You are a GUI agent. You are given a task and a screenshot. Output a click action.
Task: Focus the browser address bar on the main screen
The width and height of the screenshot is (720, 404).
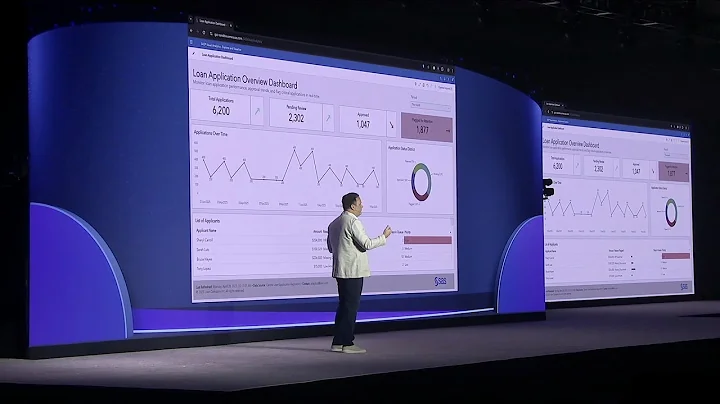tap(236, 37)
